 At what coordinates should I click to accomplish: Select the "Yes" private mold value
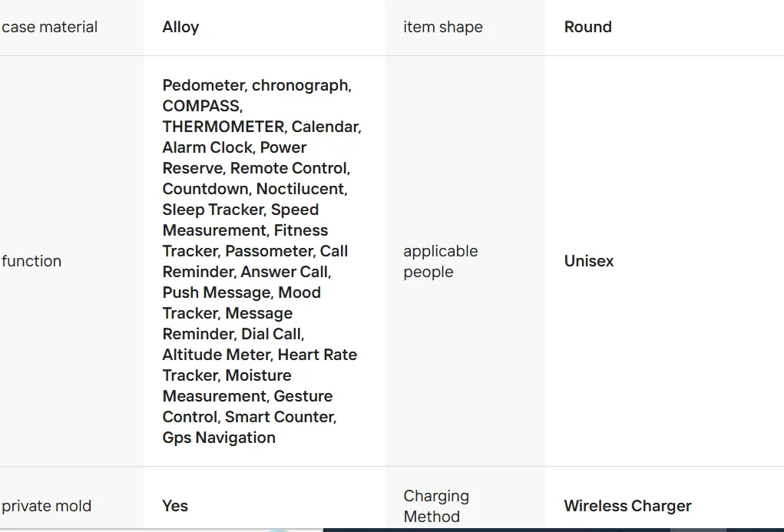point(175,506)
